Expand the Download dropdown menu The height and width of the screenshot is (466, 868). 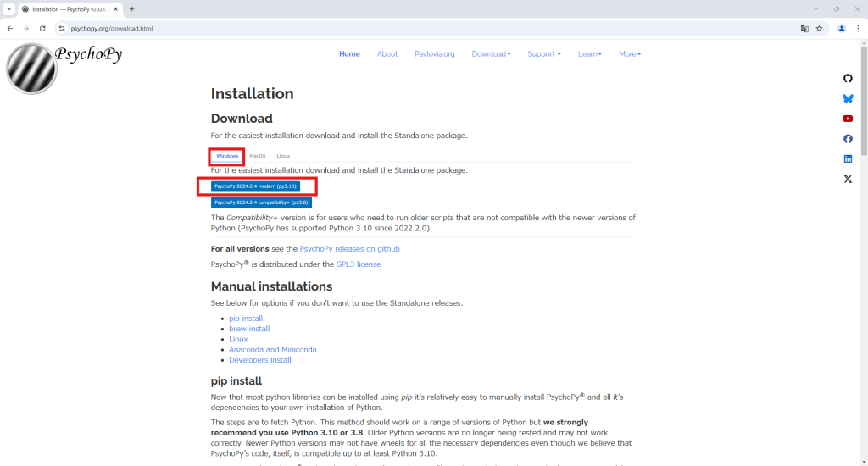pyautogui.click(x=491, y=54)
